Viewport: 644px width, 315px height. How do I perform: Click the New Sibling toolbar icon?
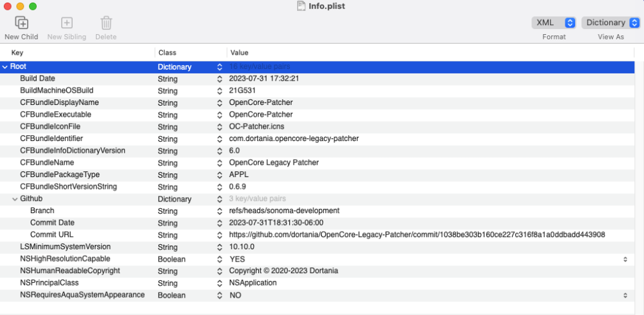click(x=66, y=23)
